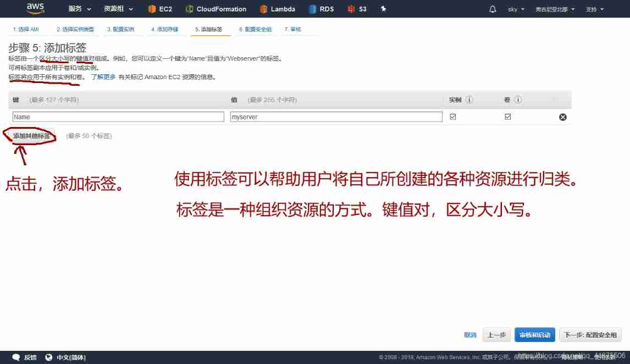
Task: Click the 取消 link
Action: pyautogui.click(x=470, y=335)
